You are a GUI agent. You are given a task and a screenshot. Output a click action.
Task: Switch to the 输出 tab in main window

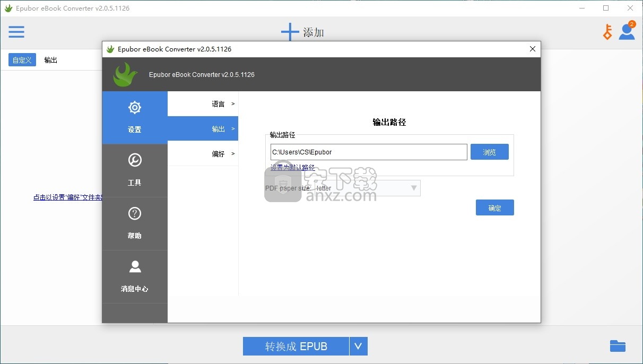point(51,60)
